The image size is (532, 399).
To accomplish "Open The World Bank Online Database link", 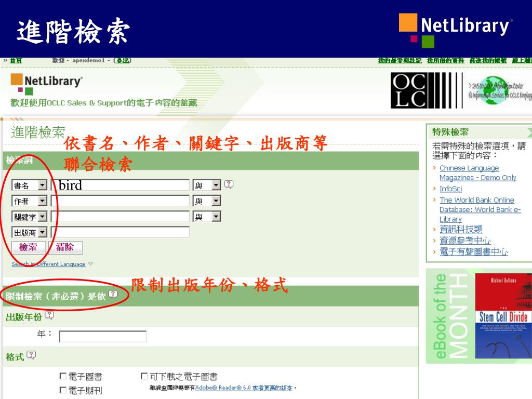I will [x=480, y=209].
